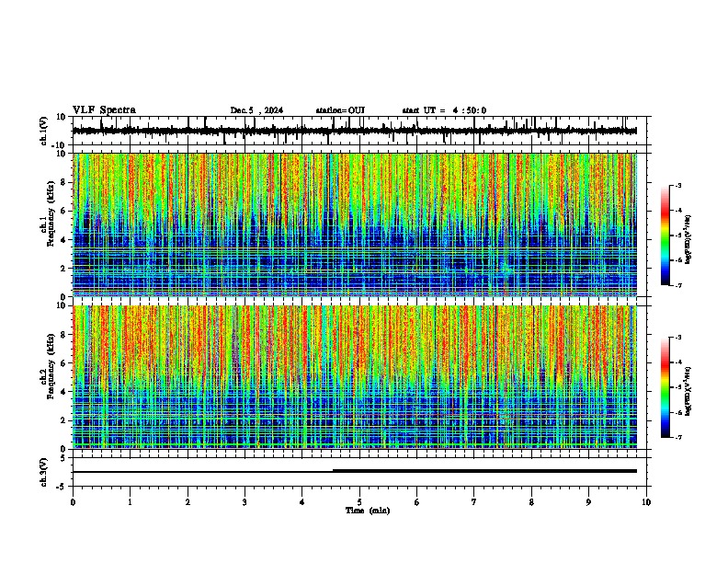
Task: Click inside the ch.1 voltage waveform panel
Action: coord(359,131)
